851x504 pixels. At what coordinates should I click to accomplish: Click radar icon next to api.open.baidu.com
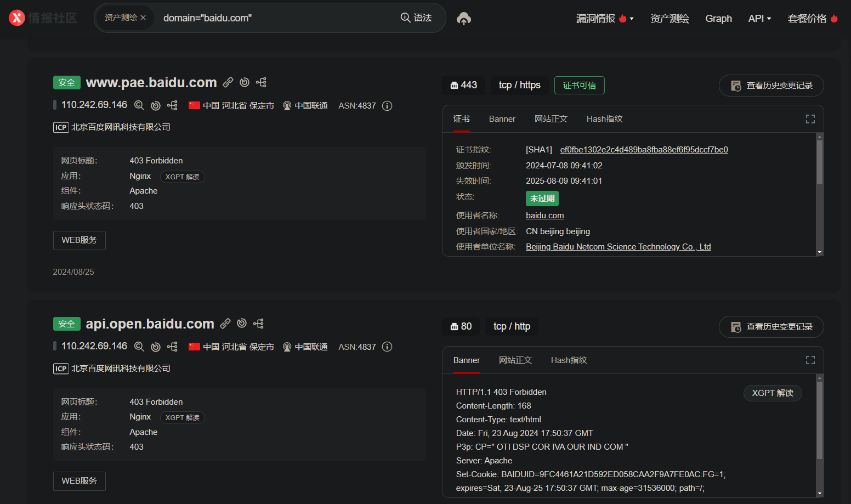tap(242, 324)
